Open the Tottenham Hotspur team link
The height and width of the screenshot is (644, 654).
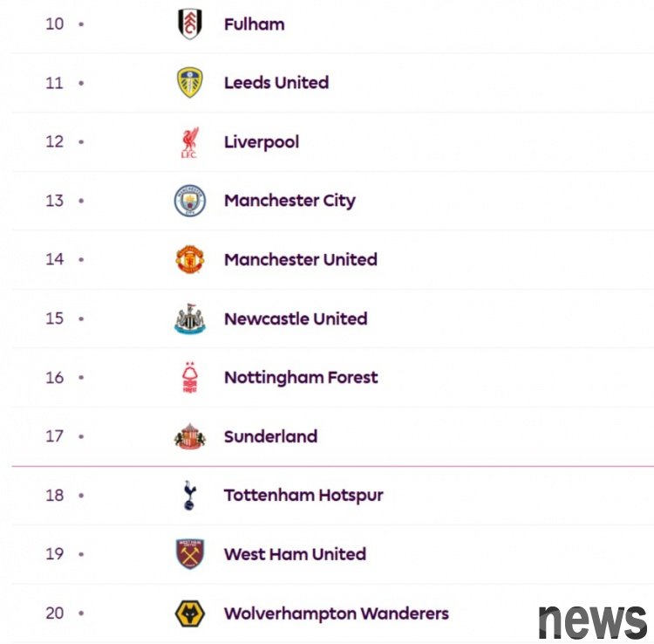(x=303, y=496)
